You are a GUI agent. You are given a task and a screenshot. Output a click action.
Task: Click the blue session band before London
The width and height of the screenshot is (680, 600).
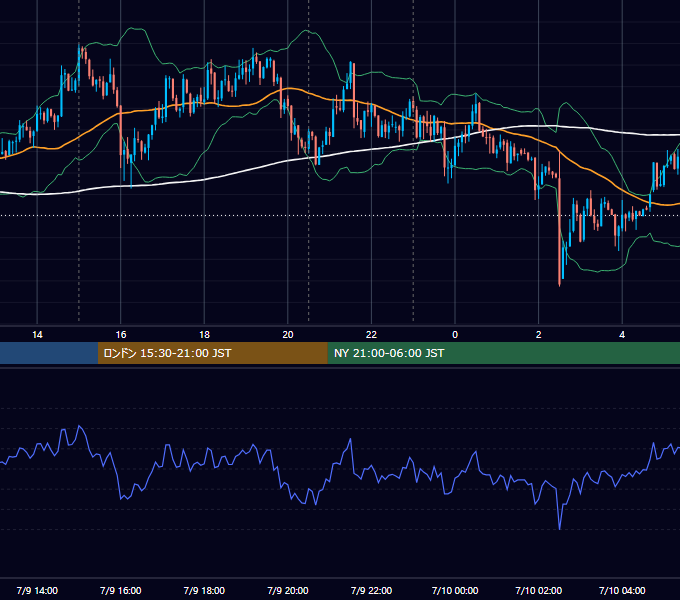pos(49,353)
